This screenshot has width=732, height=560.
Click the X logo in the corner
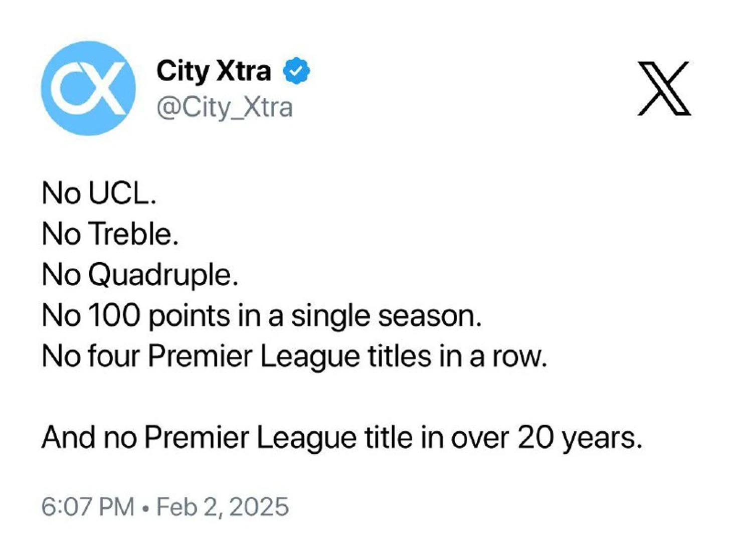tap(664, 88)
